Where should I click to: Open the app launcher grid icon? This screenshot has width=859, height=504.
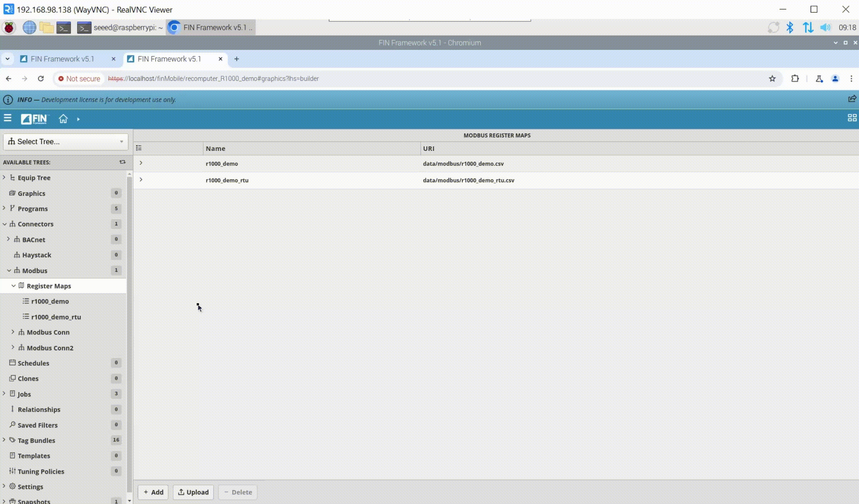click(x=852, y=118)
